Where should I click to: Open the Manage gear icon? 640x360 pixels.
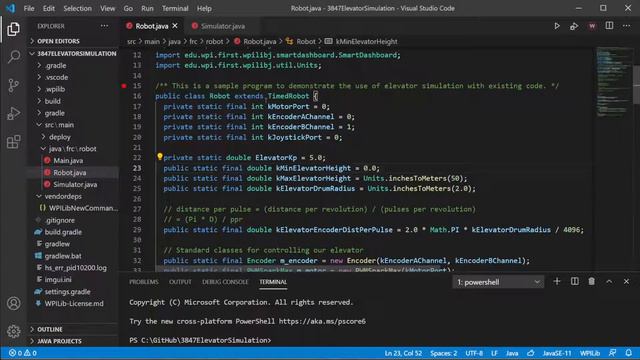point(13,331)
